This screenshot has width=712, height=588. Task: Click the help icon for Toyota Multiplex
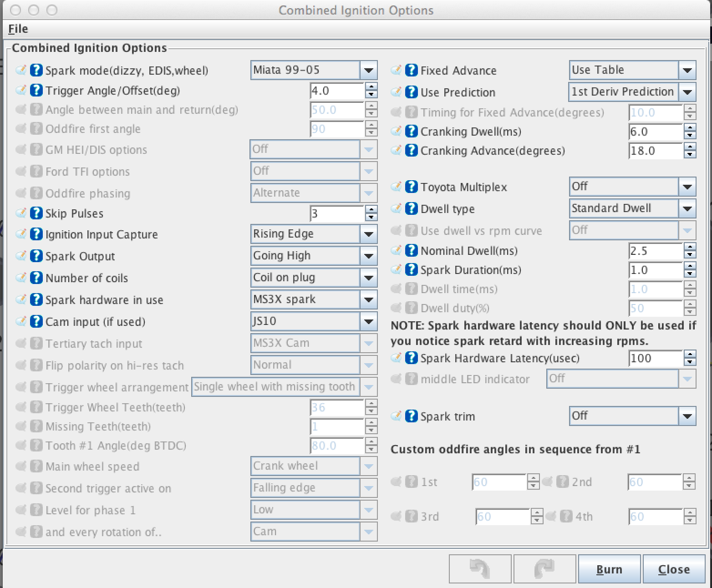(412, 187)
